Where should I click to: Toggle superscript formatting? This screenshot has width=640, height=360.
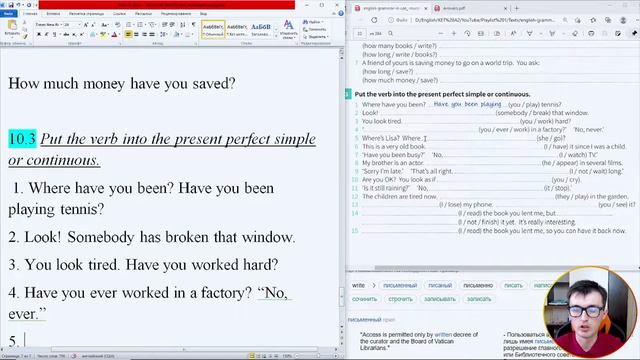coord(82,35)
